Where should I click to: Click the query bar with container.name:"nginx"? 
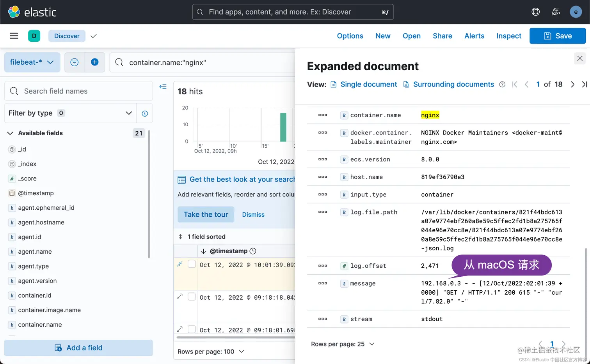(x=203, y=62)
